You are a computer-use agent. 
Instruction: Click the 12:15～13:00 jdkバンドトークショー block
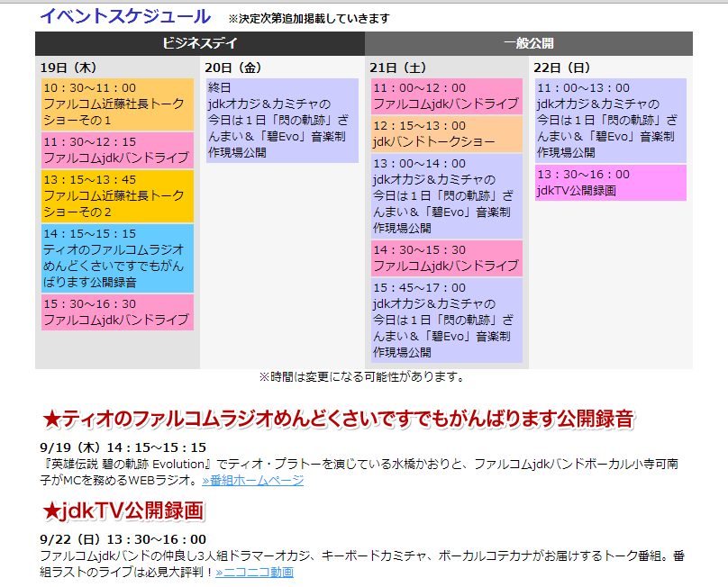(447, 134)
